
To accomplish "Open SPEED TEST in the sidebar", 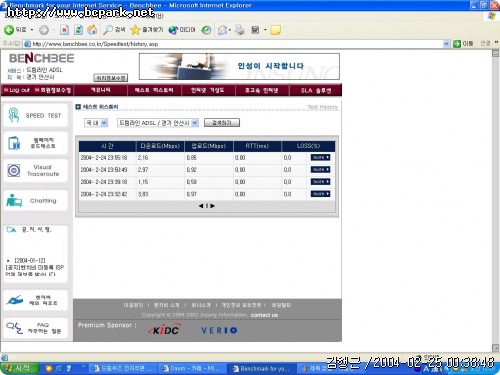I will [35, 115].
